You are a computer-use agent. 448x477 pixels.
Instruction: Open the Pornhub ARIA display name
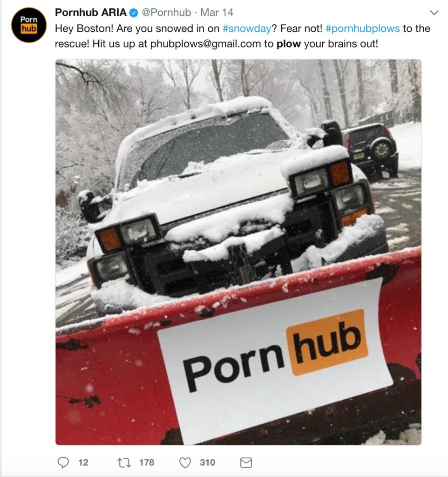[91, 13]
